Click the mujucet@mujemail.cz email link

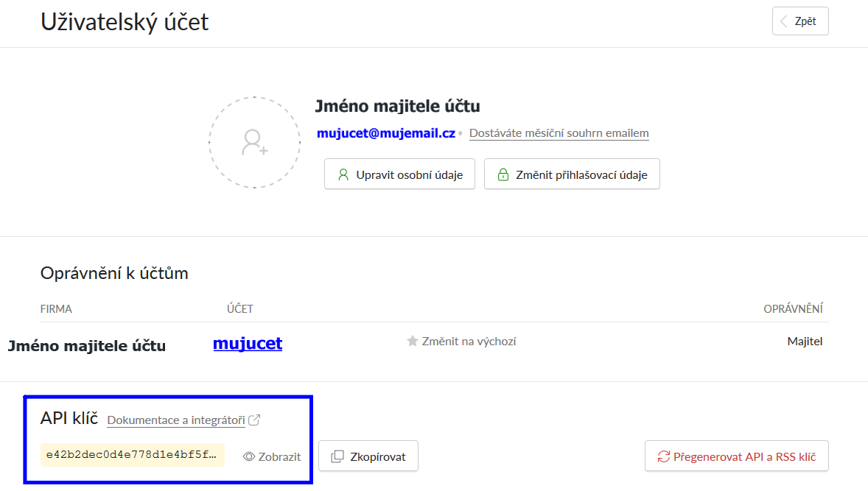[x=386, y=133]
